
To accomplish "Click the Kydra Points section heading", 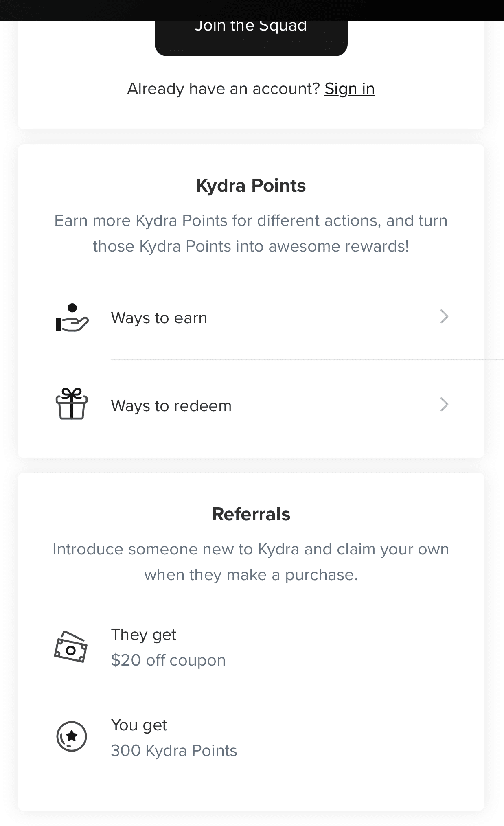I will click(x=251, y=186).
